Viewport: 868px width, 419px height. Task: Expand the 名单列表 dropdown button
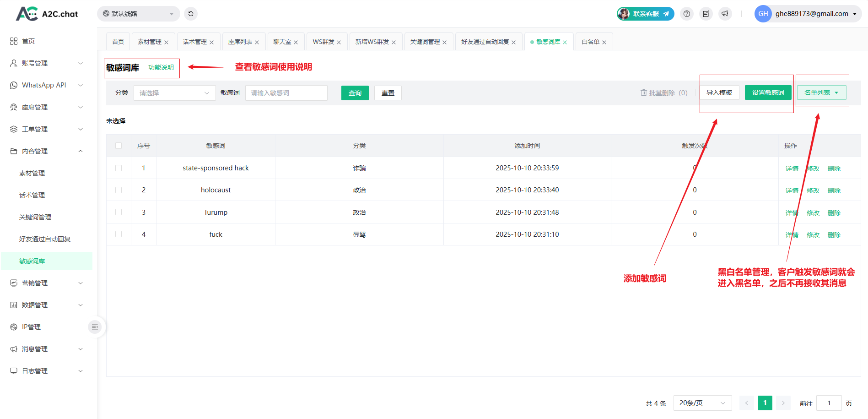(821, 93)
